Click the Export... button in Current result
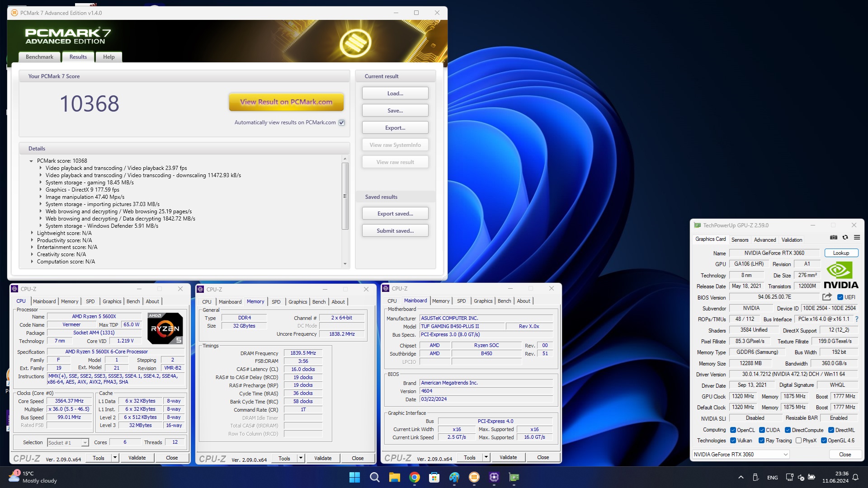This screenshot has height=488, width=868. click(x=395, y=128)
